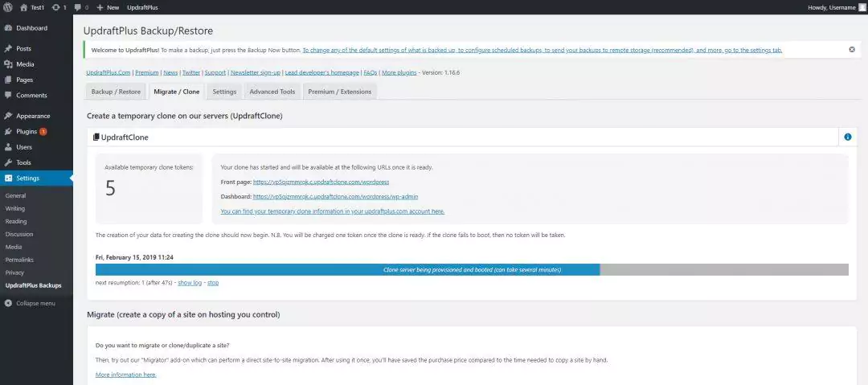Image resolution: width=868 pixels, height=385 pixels.
Task: Open comments indicator in admin bar
Action: [81, 7]
